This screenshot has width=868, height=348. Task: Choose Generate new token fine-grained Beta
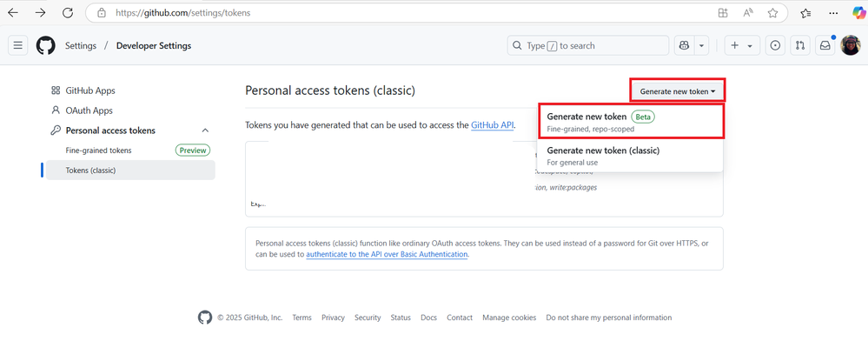click(x=630, y=122)
